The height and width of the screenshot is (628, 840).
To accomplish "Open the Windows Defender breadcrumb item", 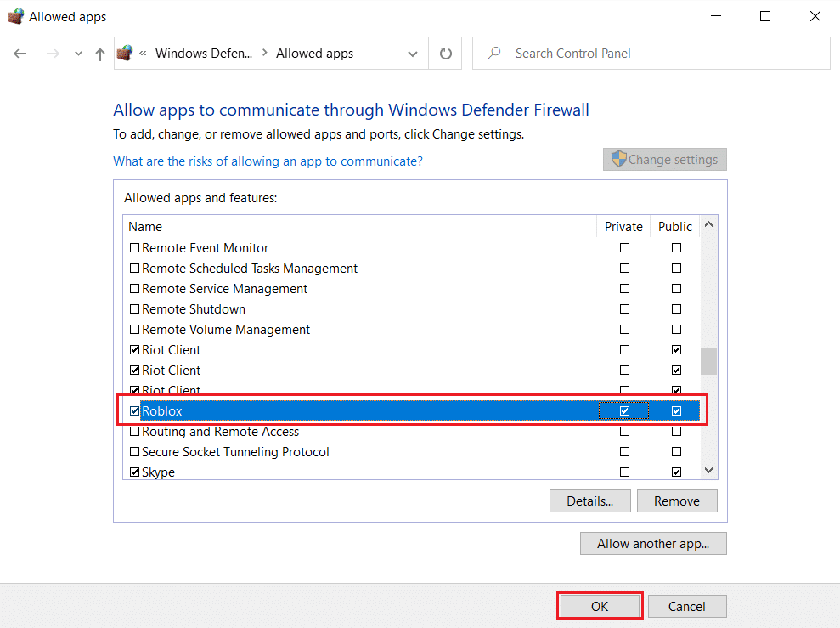I will [x=203, y=53].
